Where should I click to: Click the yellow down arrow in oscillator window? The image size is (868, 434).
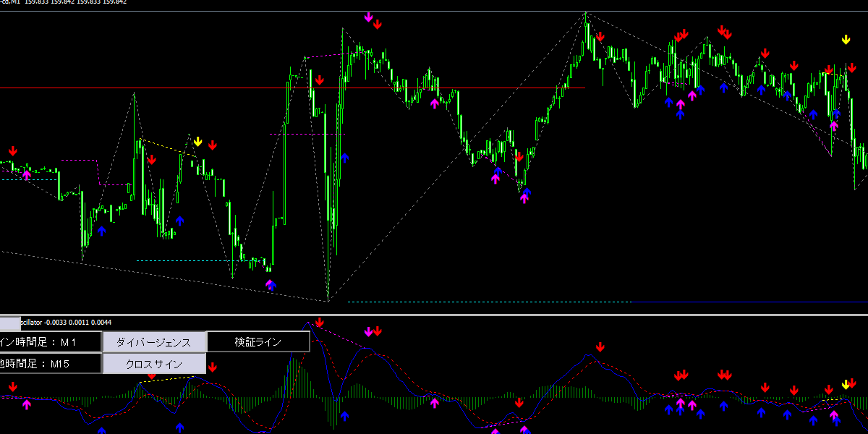[845, 384]
